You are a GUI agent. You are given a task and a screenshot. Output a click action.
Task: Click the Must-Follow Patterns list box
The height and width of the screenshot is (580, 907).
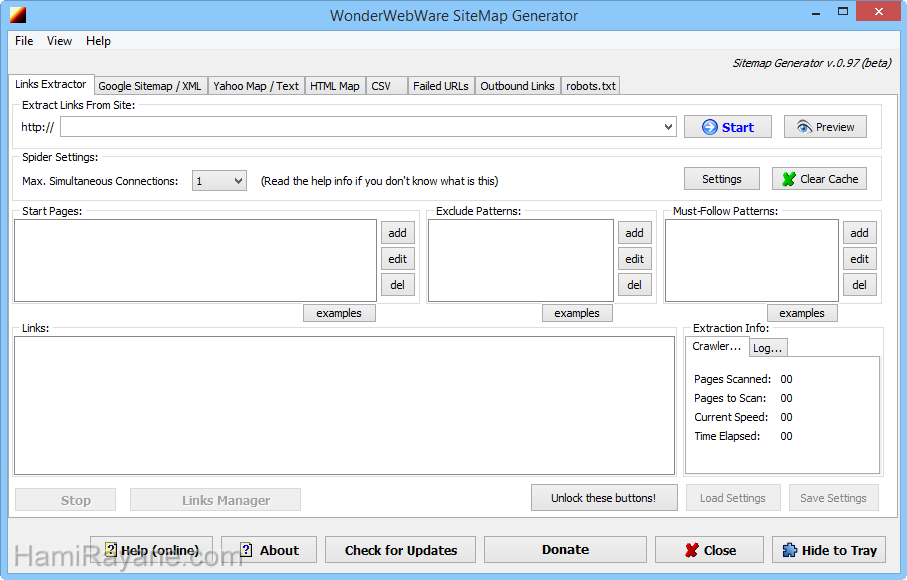pos(751,260)
